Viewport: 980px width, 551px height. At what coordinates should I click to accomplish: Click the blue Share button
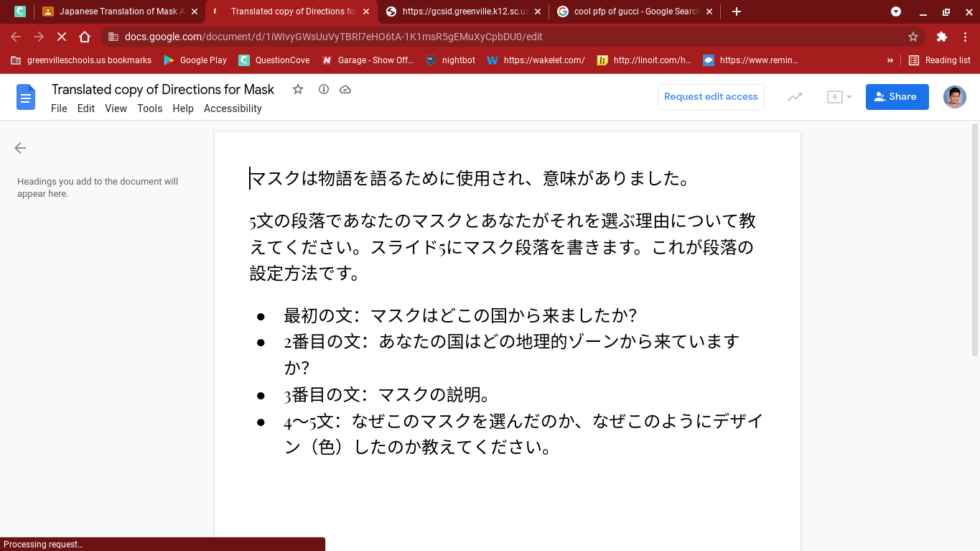pos(897,97)
